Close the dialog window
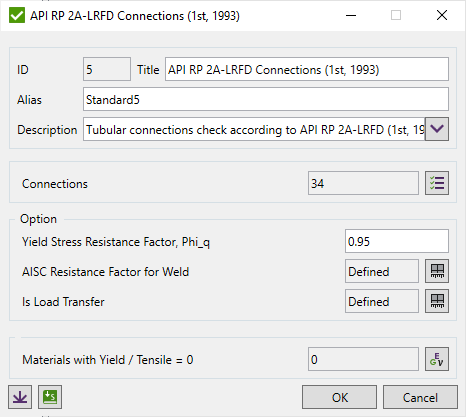 click(442, 15)
